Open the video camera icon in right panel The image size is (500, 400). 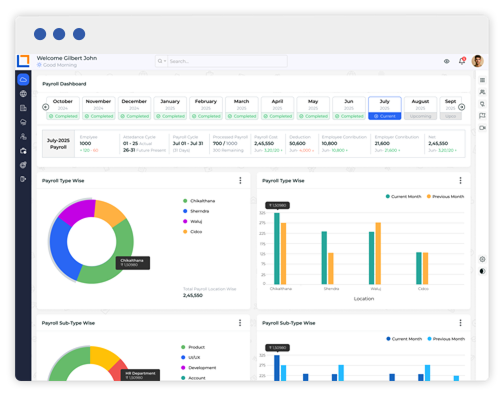click(x=482, y=128)
